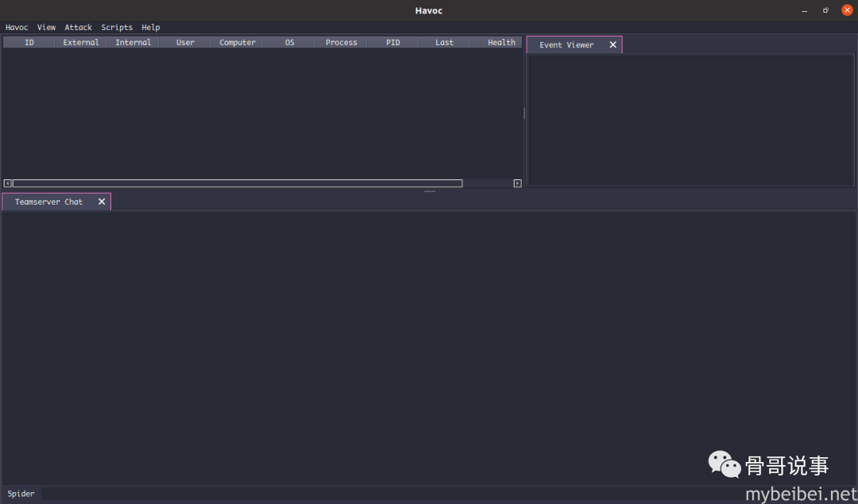
Task: Sort sessions by OS column header
Action: click(289, 43)
